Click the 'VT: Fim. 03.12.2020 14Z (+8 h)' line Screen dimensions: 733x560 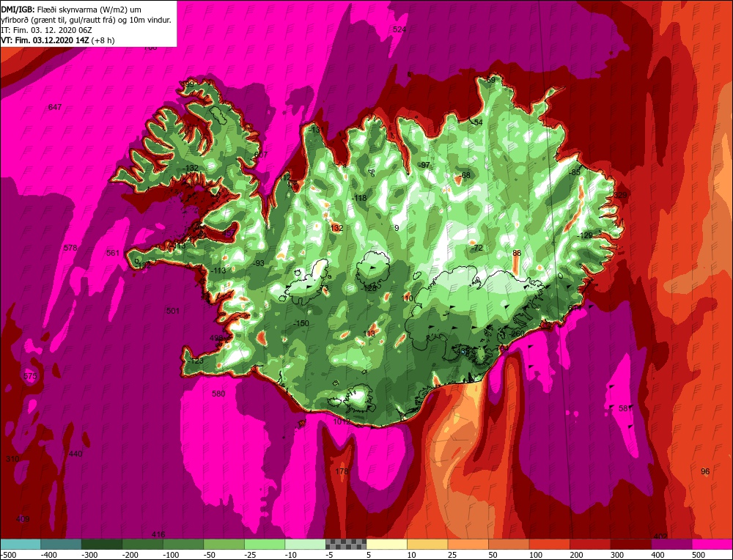pyautogui.click(x=58, y=40)
